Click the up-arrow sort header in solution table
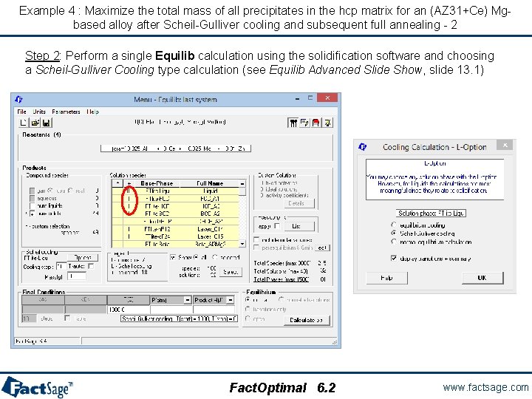 (117, 183)
